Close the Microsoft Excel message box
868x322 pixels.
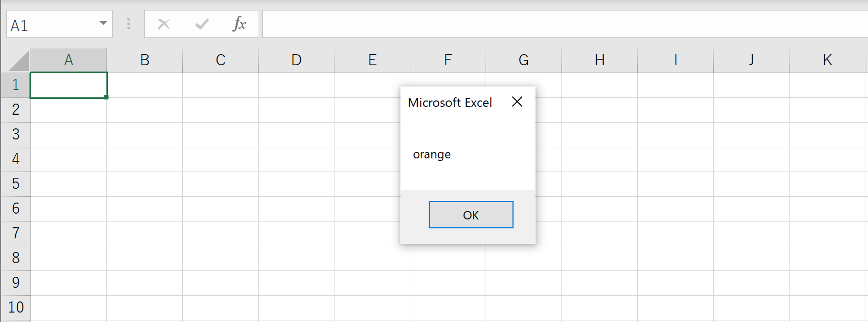[517, 102]
